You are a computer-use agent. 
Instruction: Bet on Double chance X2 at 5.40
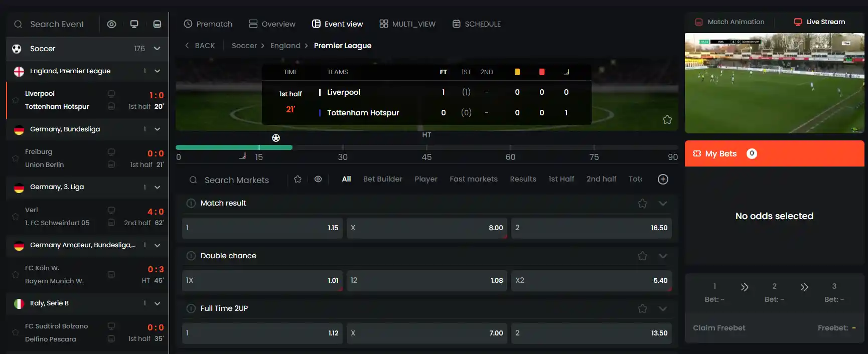click(x=592, y=280)
